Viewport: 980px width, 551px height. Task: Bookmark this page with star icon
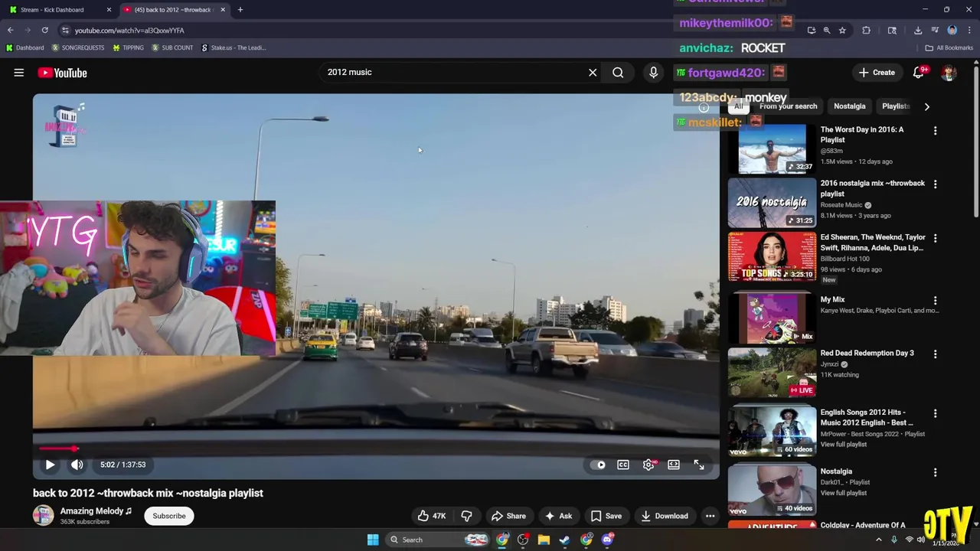[x=842, y=31]
